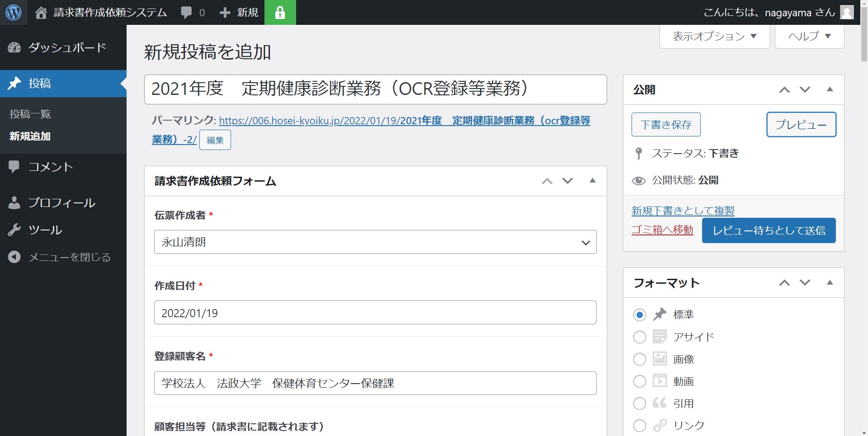This screenshot has height=436, width=868.
Task: Move フォーマット panel down with chevron
Action: [x=805, y=283]
